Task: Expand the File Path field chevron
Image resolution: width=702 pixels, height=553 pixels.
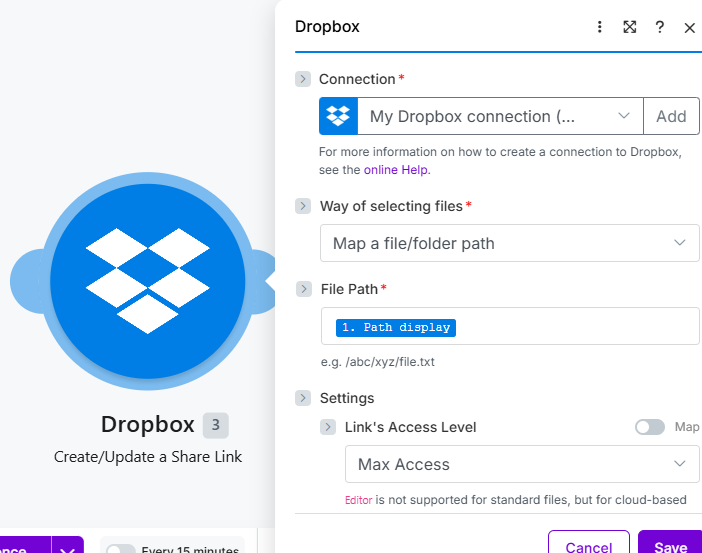Action: 304,289
